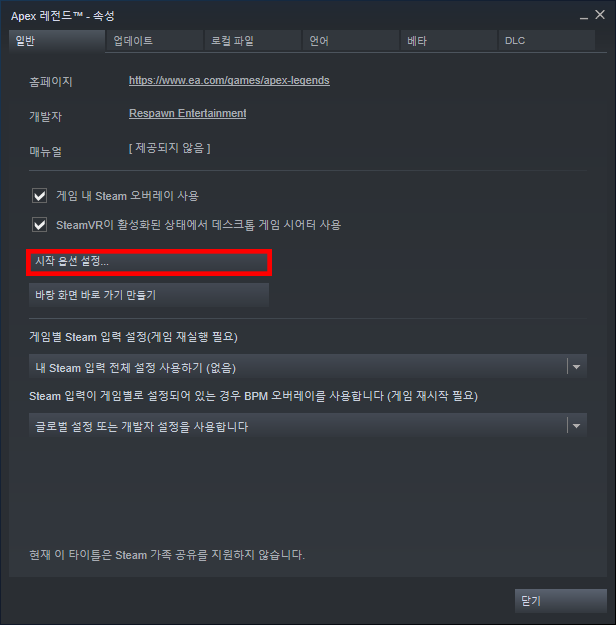Minimize the Apex 레전드 properties window
The height and width of the screenshot is (625, 616).
[x=584, y=16]
